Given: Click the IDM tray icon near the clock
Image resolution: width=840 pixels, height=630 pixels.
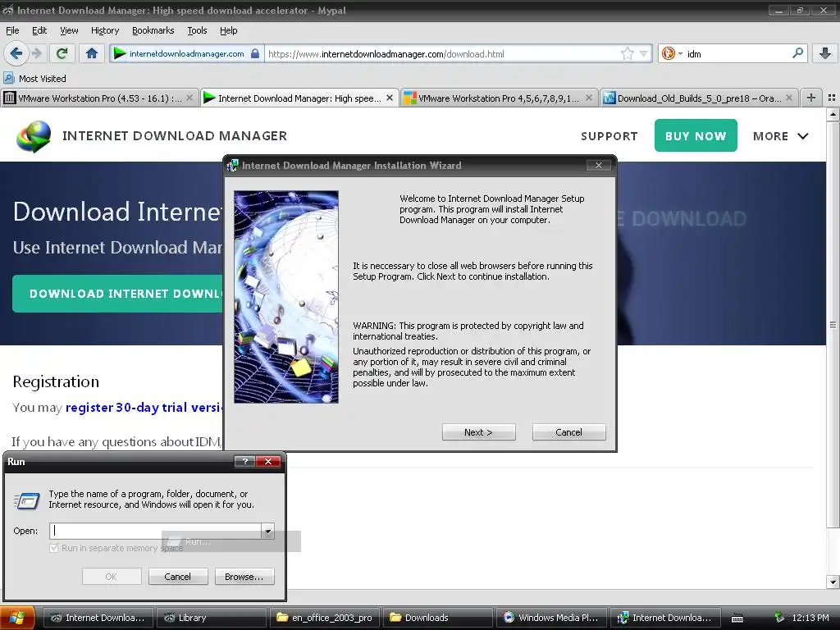Looking at the screenshot, I should [779, 617].
